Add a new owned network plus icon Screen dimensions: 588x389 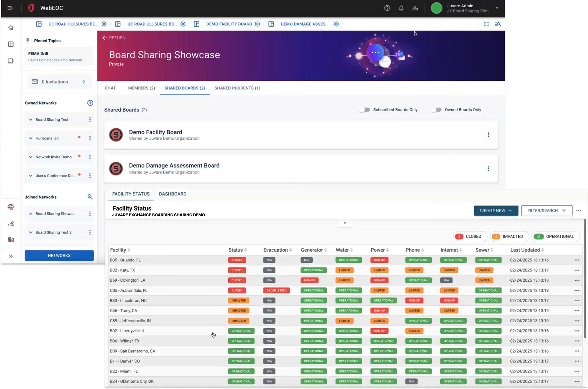90,103
